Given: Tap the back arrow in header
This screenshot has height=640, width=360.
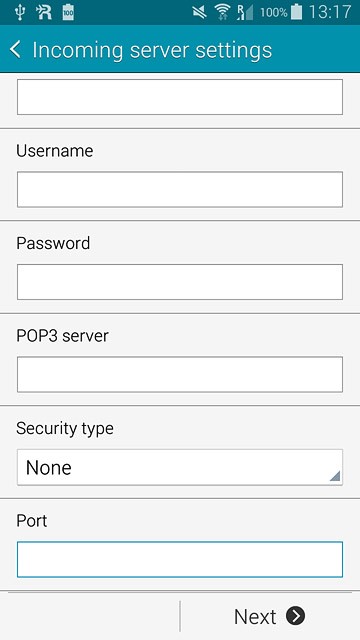Looking at the screenshot, I should point(15,50).
